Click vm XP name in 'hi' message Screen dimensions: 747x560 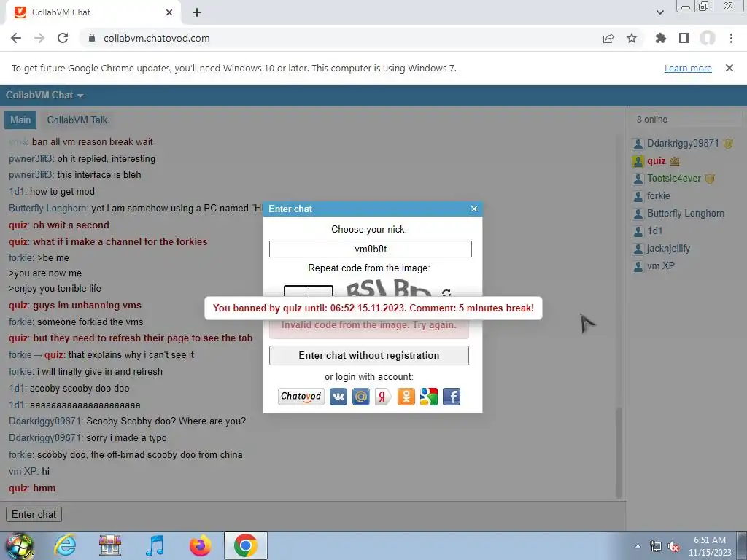click(23, 472)
